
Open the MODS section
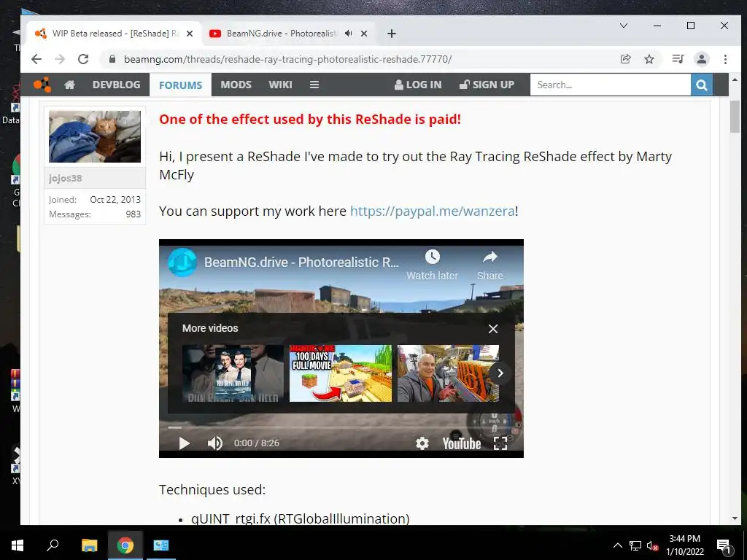click(x=236, y=85)
